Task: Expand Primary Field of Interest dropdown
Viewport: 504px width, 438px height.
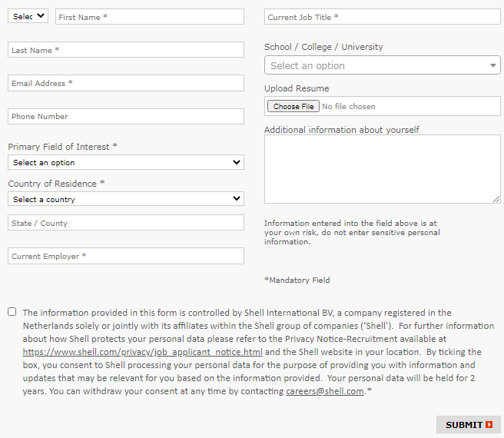Action: click(126, 162)
